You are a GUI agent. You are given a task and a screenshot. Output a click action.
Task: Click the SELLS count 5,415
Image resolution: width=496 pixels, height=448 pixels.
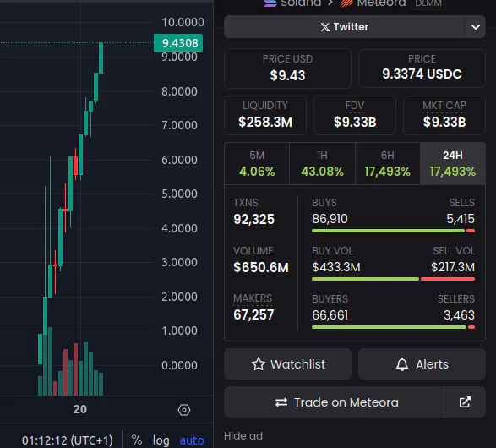461,219
